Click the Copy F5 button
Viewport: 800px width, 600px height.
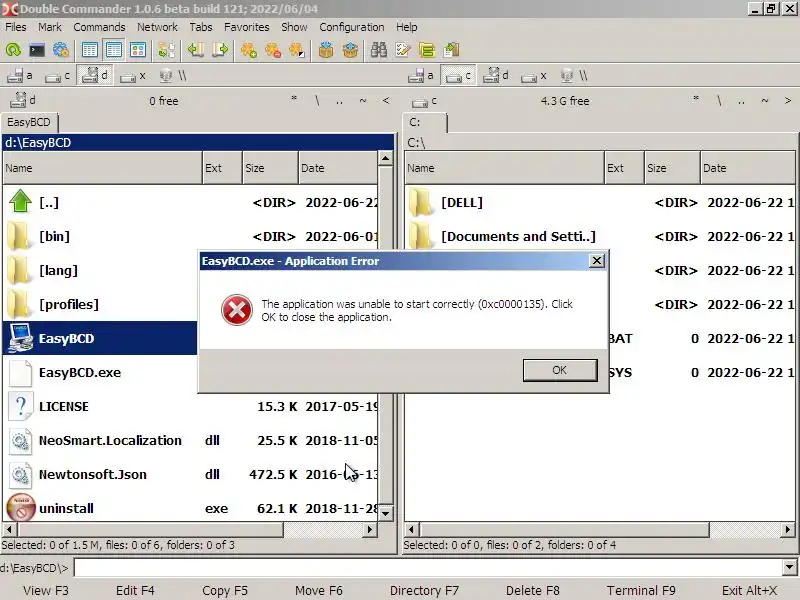[225, 590]
